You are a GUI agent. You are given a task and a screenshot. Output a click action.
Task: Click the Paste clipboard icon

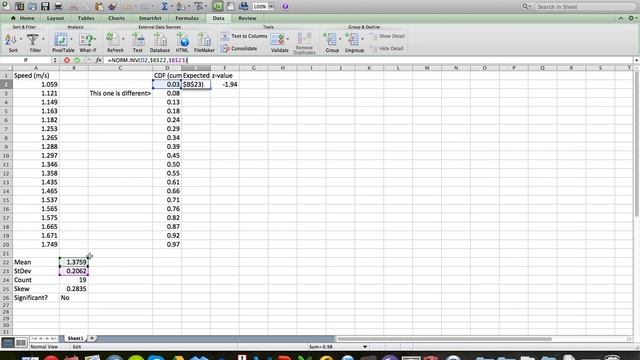[99, 6]
